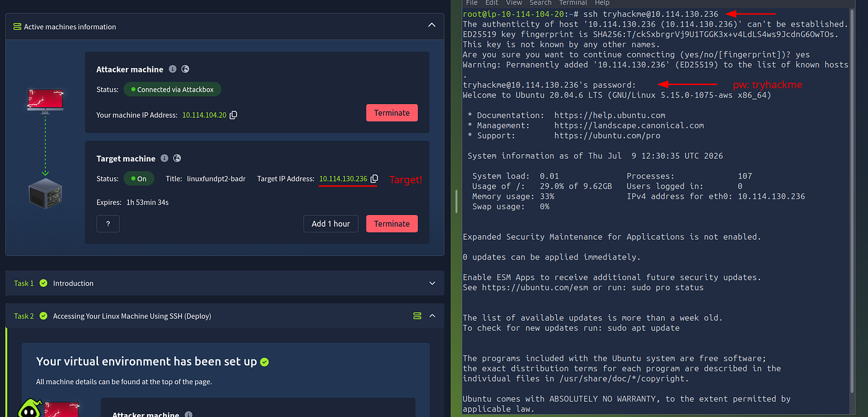Open the terminal Edit menu
Viewport: 868px width, 417px height.
click(x=492, y=3)
